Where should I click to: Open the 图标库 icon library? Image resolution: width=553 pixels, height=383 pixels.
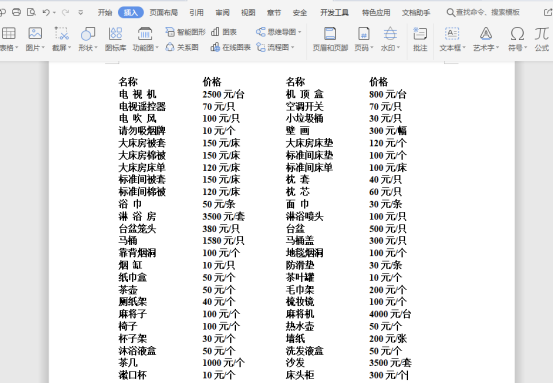point(115,38)
